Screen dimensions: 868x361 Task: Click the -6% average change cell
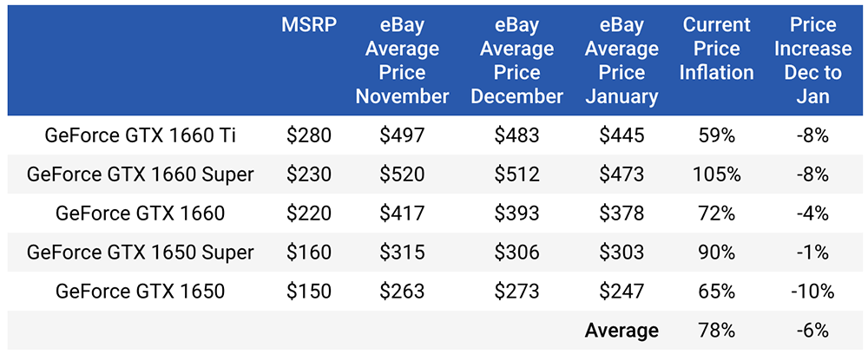pos(812,331)
